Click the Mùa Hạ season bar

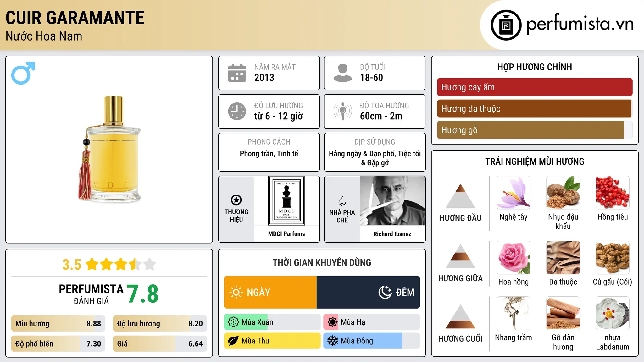click(x=372, y=322)
